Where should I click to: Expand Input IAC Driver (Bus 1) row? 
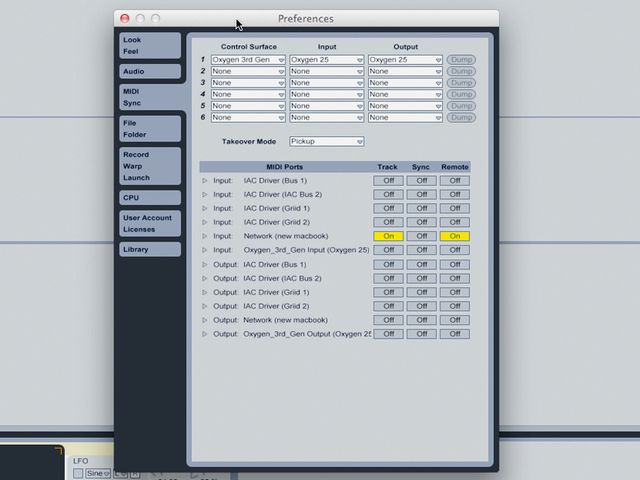click(x=204, y=181)
